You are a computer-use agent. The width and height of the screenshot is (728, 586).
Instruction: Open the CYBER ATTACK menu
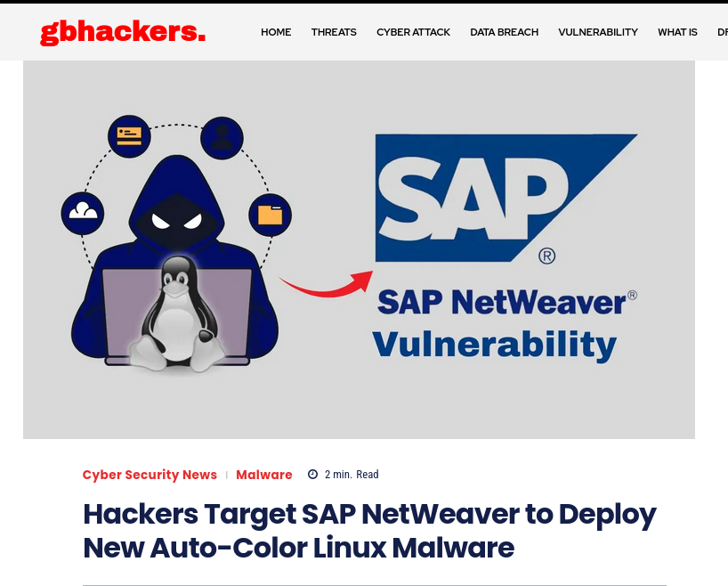click(413, 32)
